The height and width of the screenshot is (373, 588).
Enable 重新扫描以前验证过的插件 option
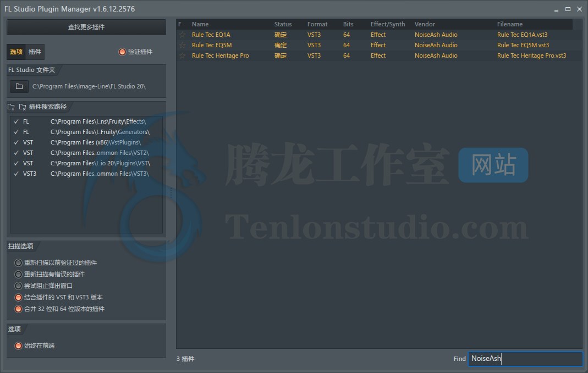(x=18, y=263)
